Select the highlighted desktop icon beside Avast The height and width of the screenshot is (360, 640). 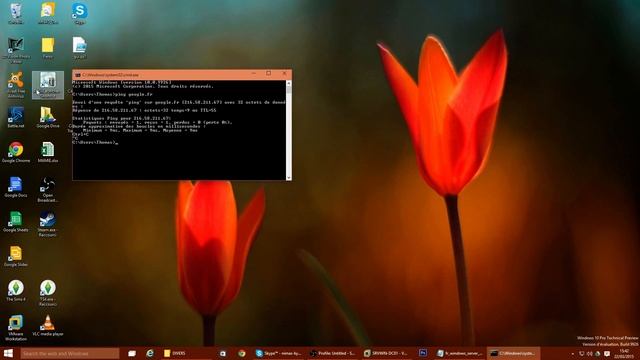[48, 85]
